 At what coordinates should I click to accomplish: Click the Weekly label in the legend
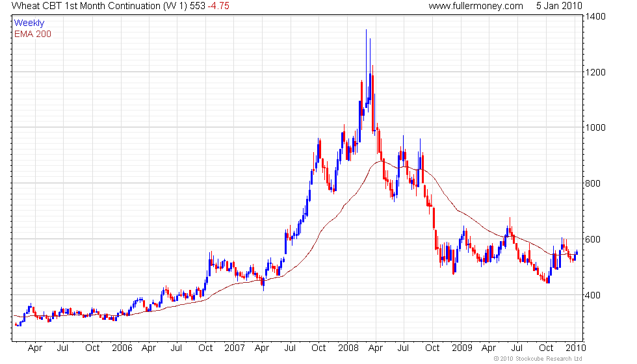point(29,23)
